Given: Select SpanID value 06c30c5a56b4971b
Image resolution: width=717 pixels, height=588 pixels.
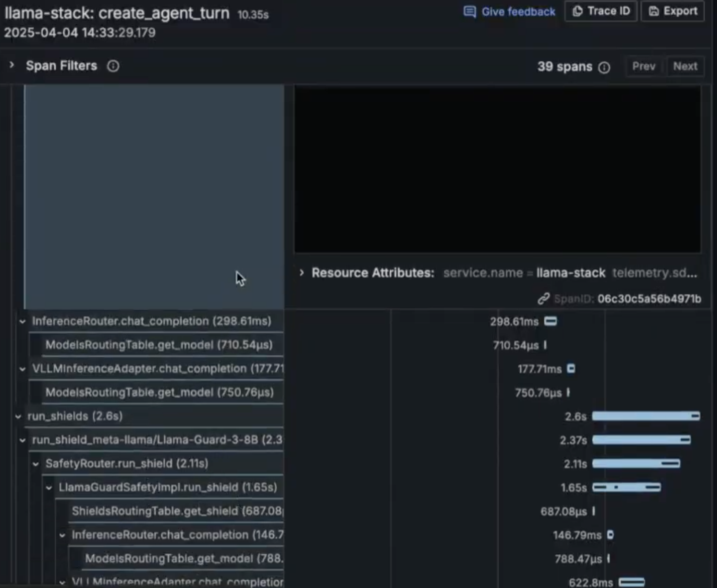Looking at the screenshot, I should pos(649,299).
